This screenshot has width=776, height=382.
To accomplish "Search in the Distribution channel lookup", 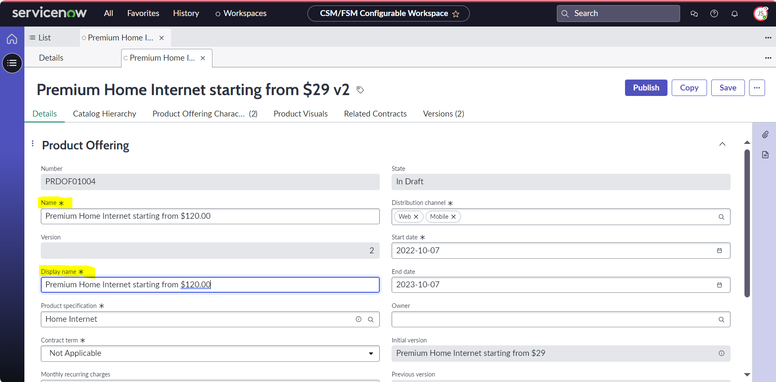I will 721,217.
